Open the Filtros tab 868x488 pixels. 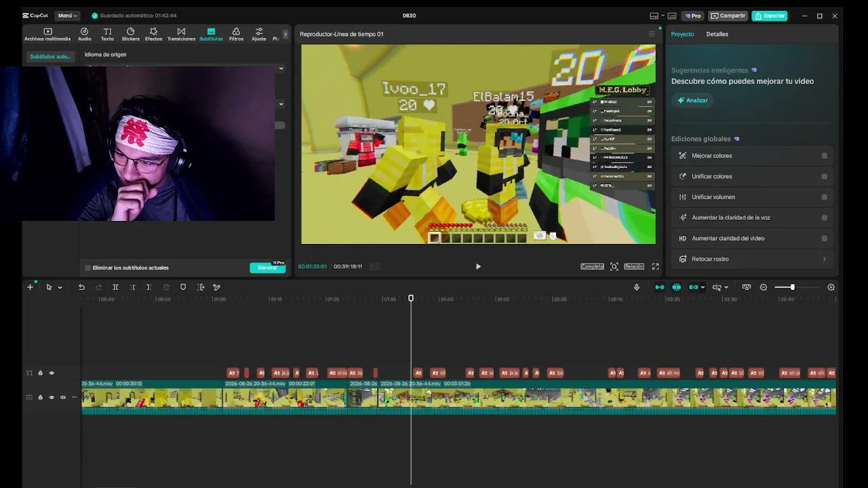click(x=236, y=35)
